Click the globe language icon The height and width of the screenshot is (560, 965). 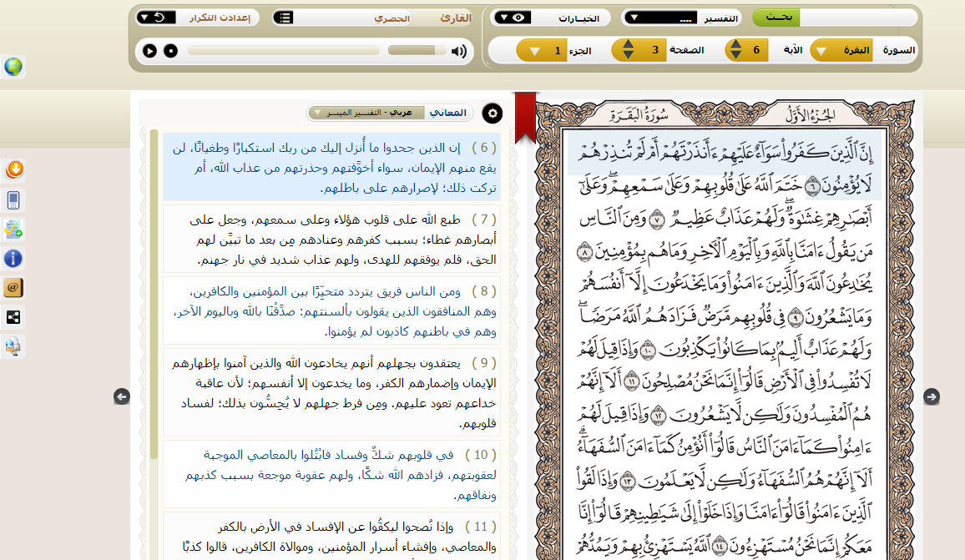click(x=13, y=67)
